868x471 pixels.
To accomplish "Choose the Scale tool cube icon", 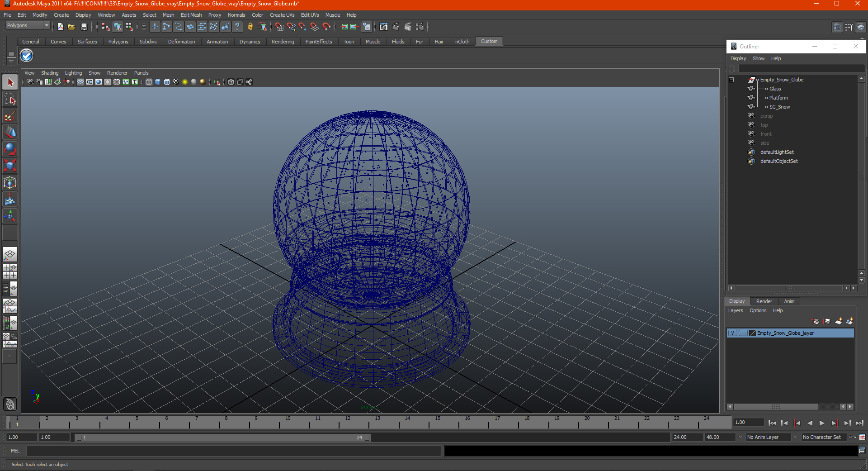I will (10, 166).
